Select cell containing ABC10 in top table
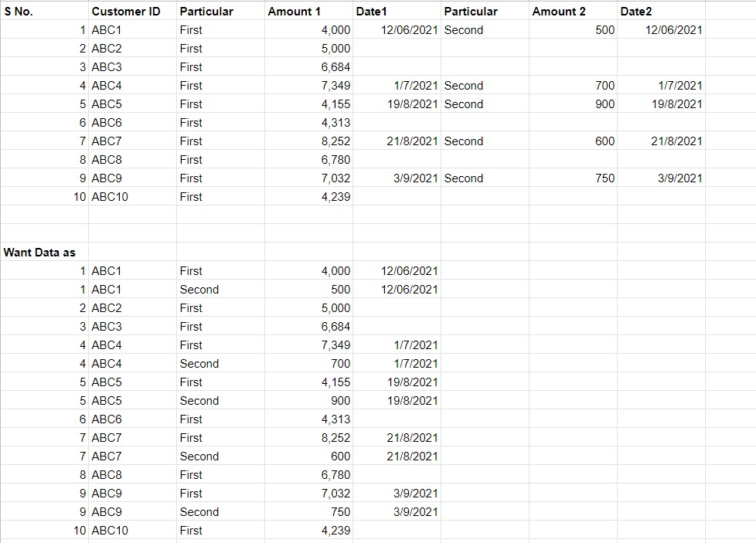The width and height of the screenshot is (756, 543). tap(133, 197)
